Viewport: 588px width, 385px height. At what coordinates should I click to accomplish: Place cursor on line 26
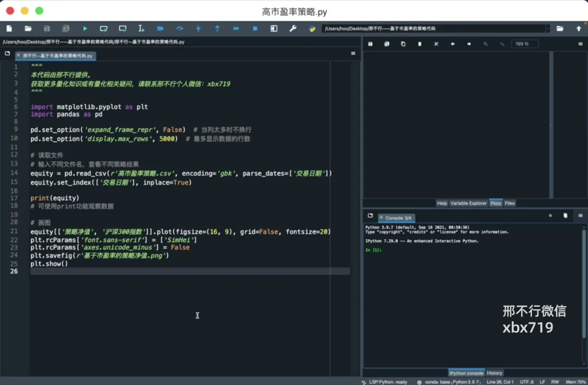pyautogui.click(x=190, y=271)
